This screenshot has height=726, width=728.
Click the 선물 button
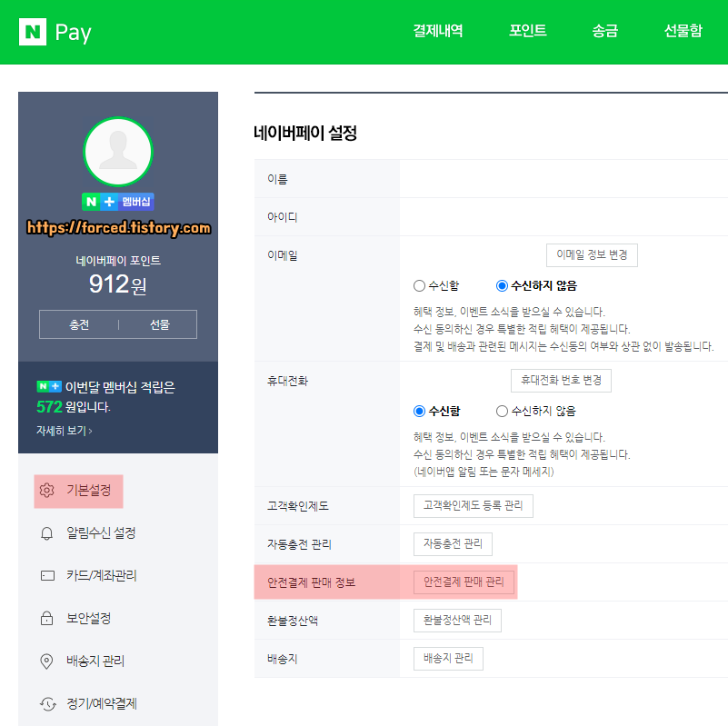[159, 324]
